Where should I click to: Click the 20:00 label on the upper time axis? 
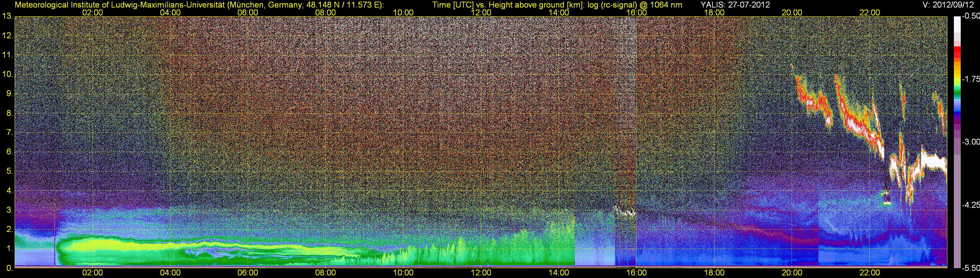point(792,12)
